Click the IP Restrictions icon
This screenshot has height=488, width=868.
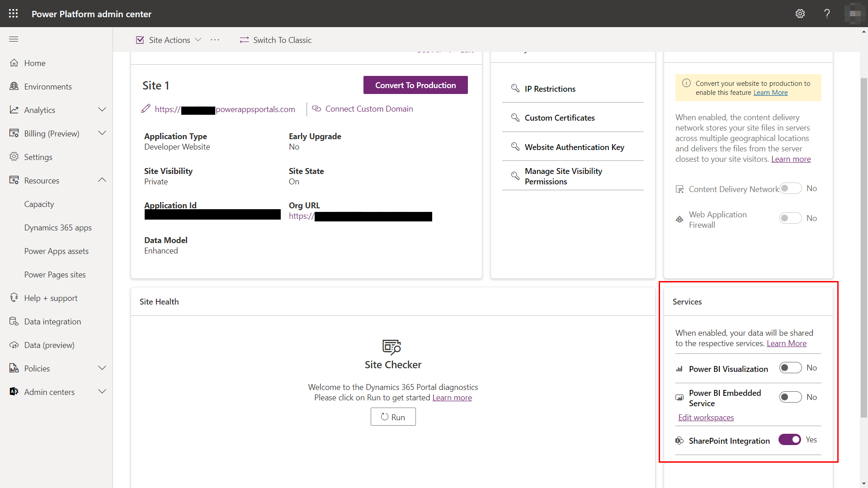514,88
